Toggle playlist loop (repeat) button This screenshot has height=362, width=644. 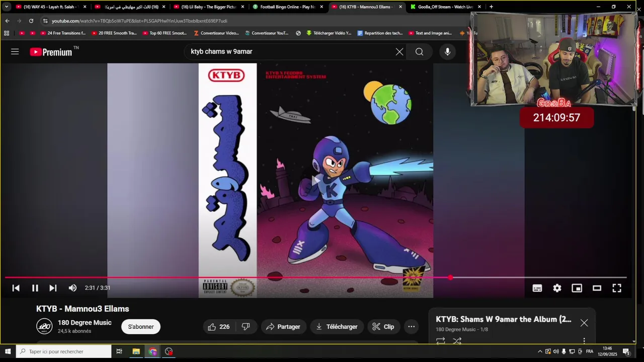tap(441, 340)
